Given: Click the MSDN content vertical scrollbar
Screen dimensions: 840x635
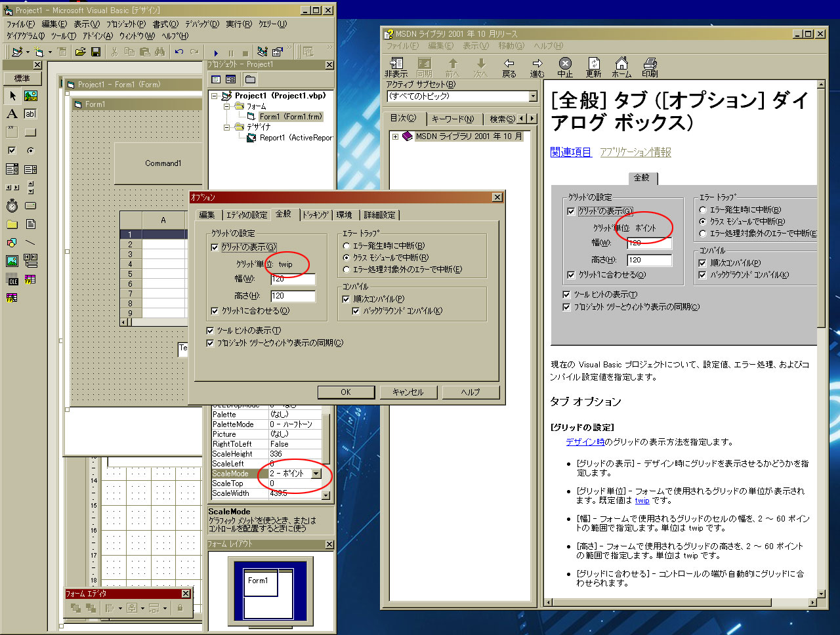Looking at the screenshot, I should pyautogui.click(x=822, y=339).
